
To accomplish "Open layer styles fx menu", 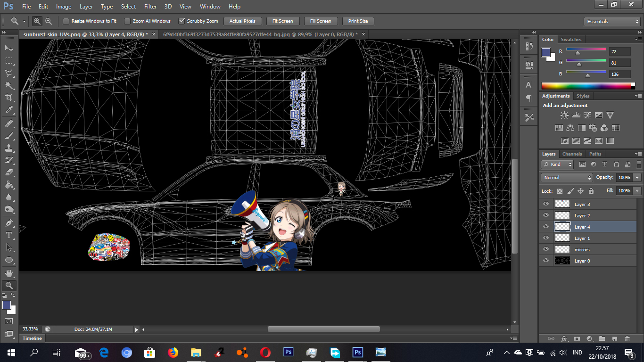I will [x=564, y=338].
